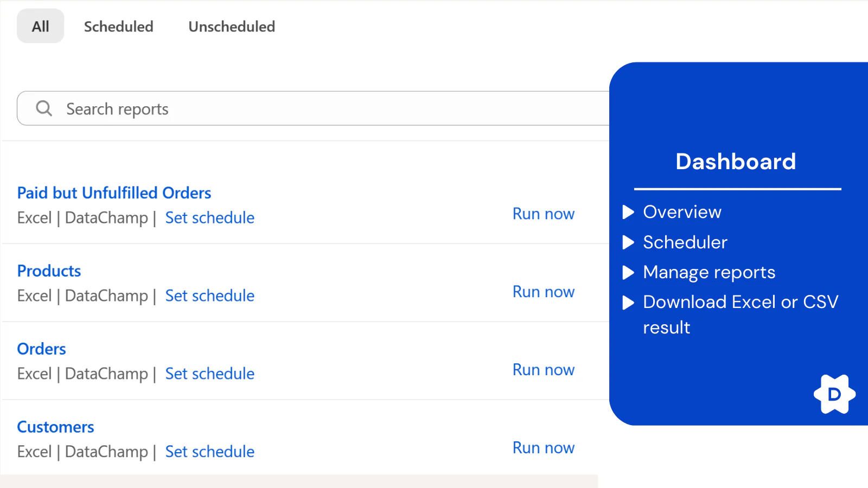868x488 pixels.
Task: Open the Products report
Action: 49,271
